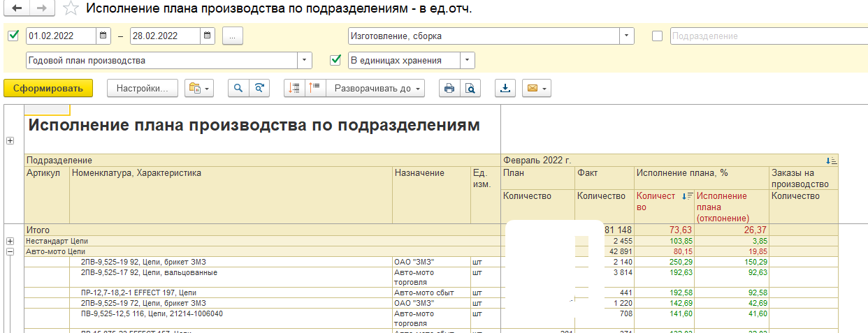Open calendar for start date 01.02.2022

click(x=104, y=36)
